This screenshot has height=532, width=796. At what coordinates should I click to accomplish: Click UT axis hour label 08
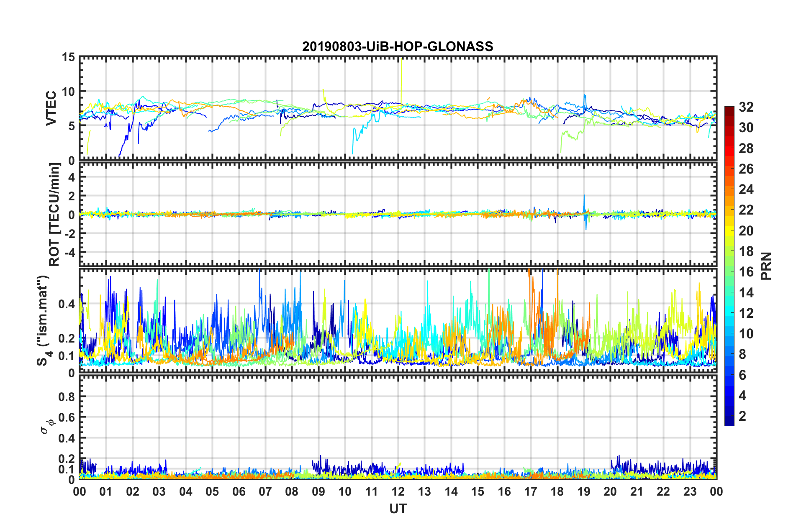pos(292,491)
